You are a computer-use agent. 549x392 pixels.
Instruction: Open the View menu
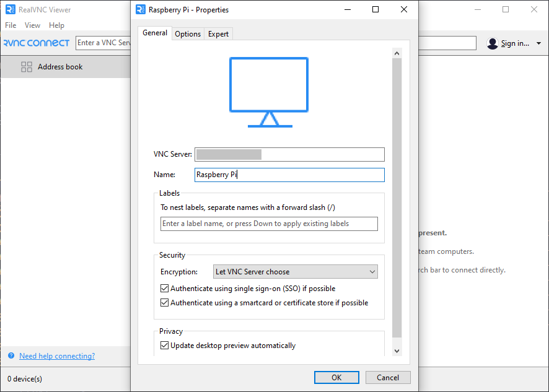[x=32, y=25]
